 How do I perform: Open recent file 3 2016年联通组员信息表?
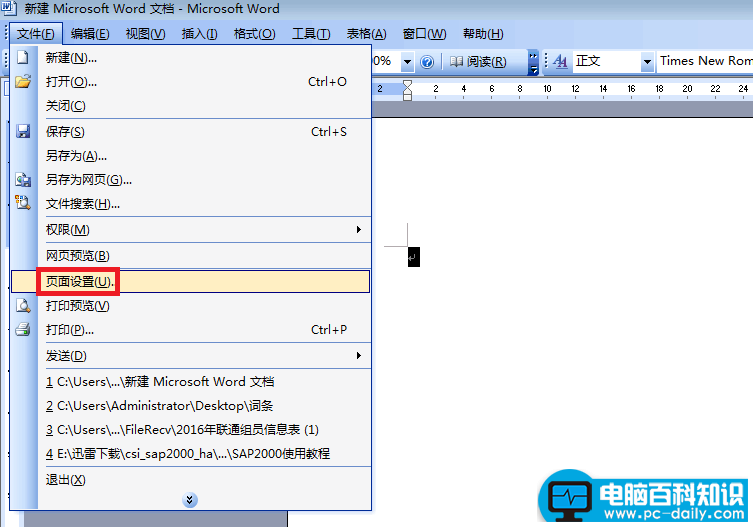[191, 429]
